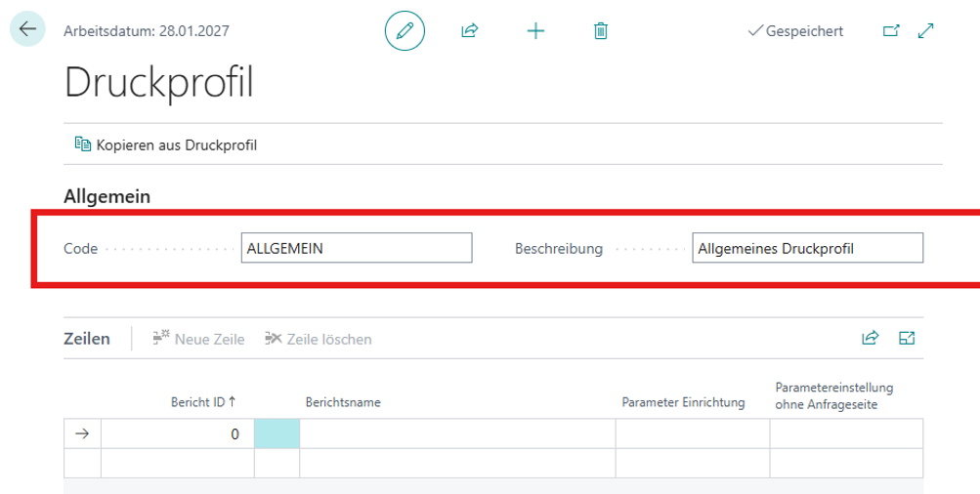Image resolution: width=980 pixels, height=494 pixels.
Task: Click the Berichtsname column header
Action: (343, 401)
